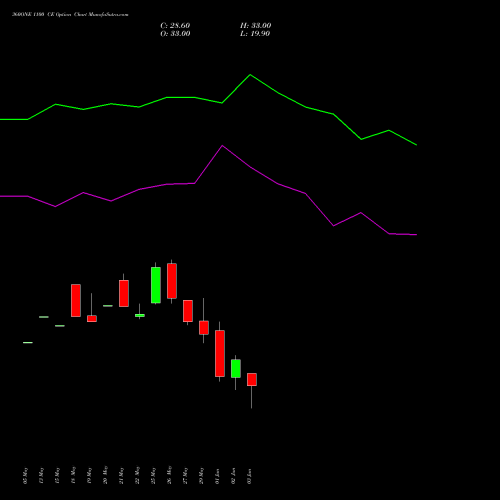The height and width of the screenshot is (500, 500).
Task: Click the red candlestick for 27 May
Action: (x=188, y=311)
